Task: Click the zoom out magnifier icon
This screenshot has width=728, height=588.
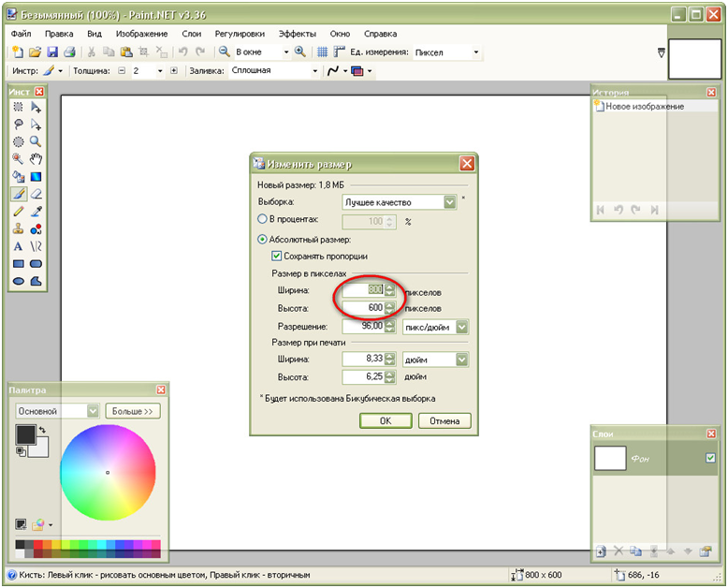Action: pos(225,52)
